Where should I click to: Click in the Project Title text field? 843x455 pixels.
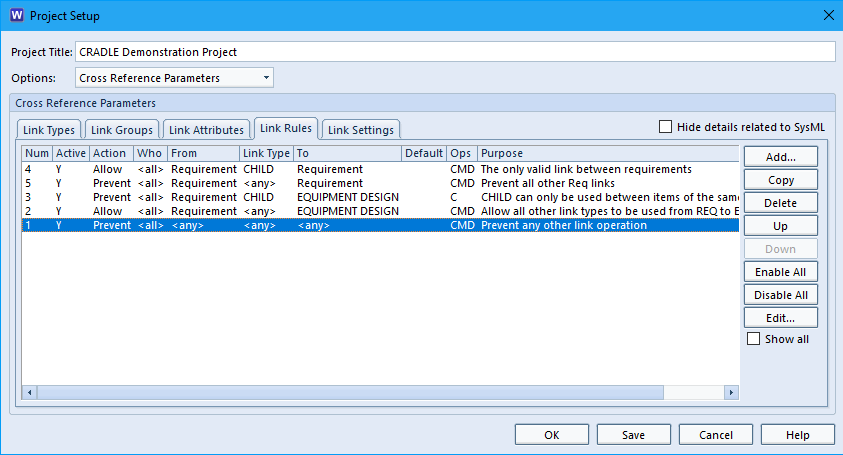pyautogui.click(x=455, y=52)
